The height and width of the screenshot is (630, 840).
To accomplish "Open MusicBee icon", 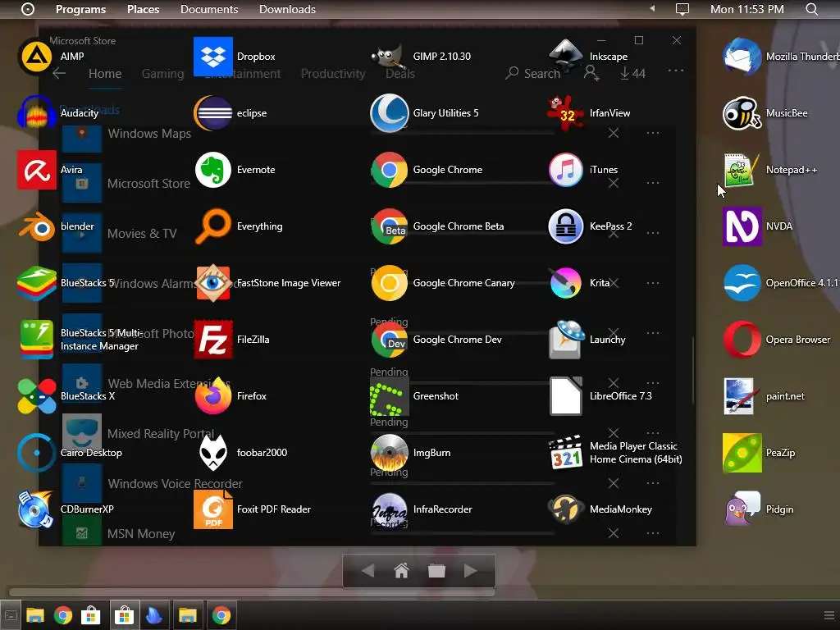I will click(x=742, y=113).
